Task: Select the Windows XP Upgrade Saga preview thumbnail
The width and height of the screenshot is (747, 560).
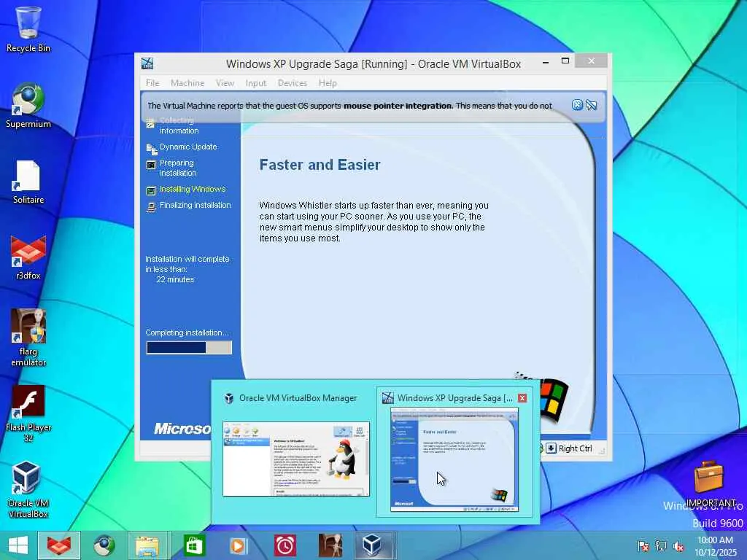Action: [454, 460]
